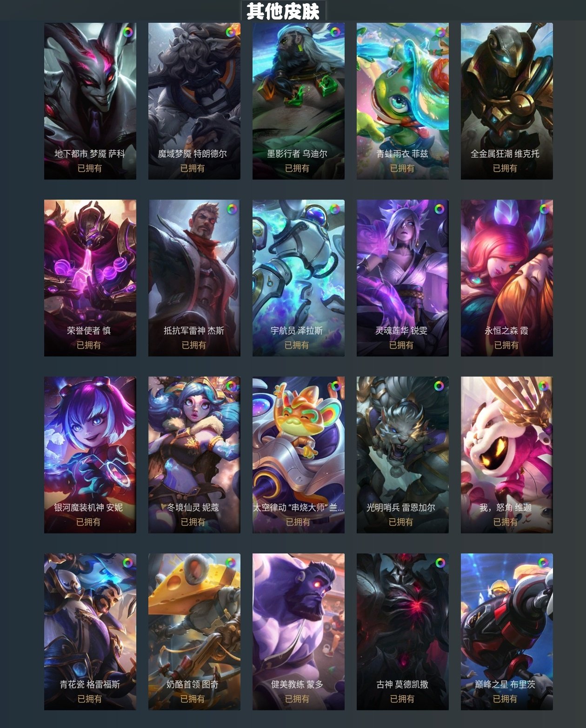Click the 宇航员 泽拉斯 skin name

[297, 330]
